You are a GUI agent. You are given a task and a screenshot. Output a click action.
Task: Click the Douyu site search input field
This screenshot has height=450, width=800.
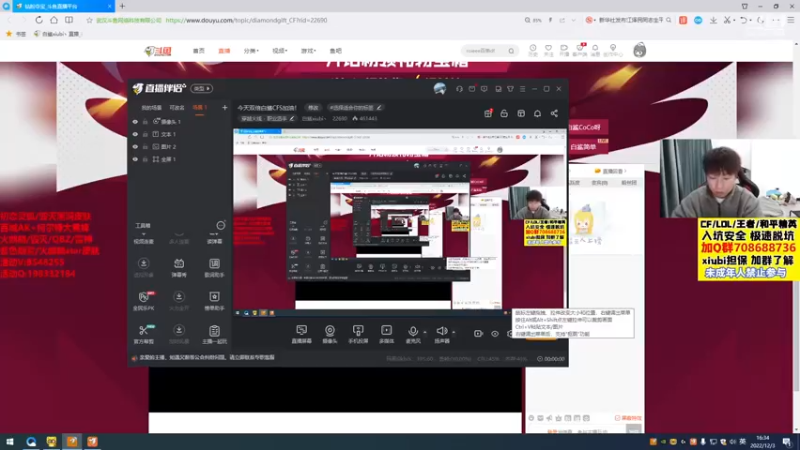(485, 51)
